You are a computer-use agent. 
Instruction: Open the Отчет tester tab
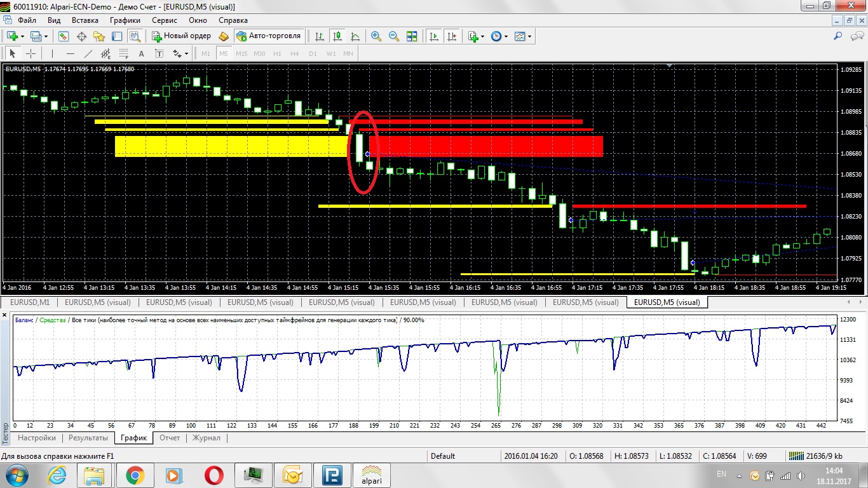(x=170, y=438)
